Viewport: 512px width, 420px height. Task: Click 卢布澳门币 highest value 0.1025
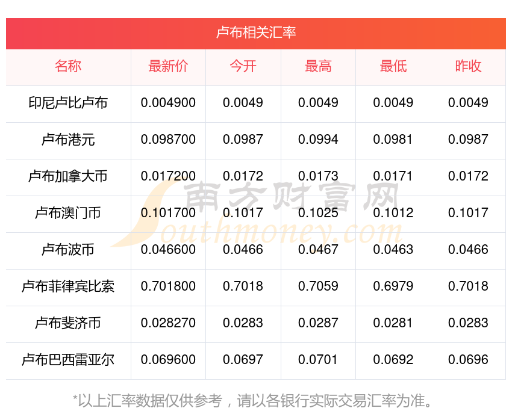click(318, 213)
